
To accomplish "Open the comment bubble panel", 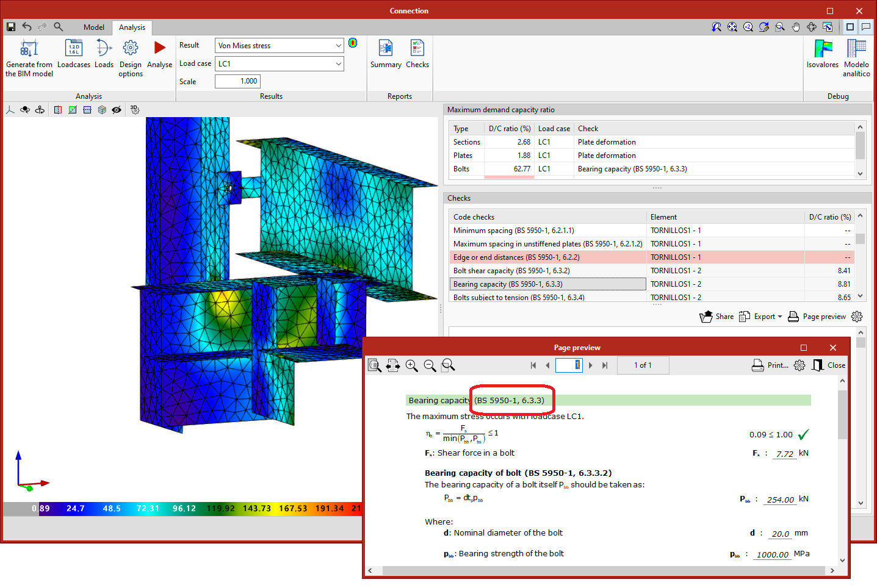I will click(x=866, y=27).
